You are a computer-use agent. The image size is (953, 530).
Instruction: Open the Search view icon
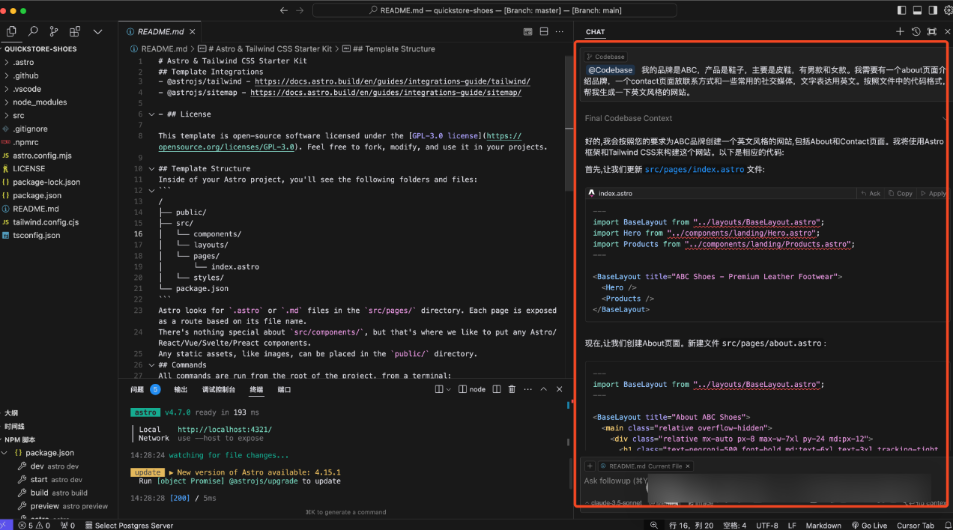click(x=33, y=31)
